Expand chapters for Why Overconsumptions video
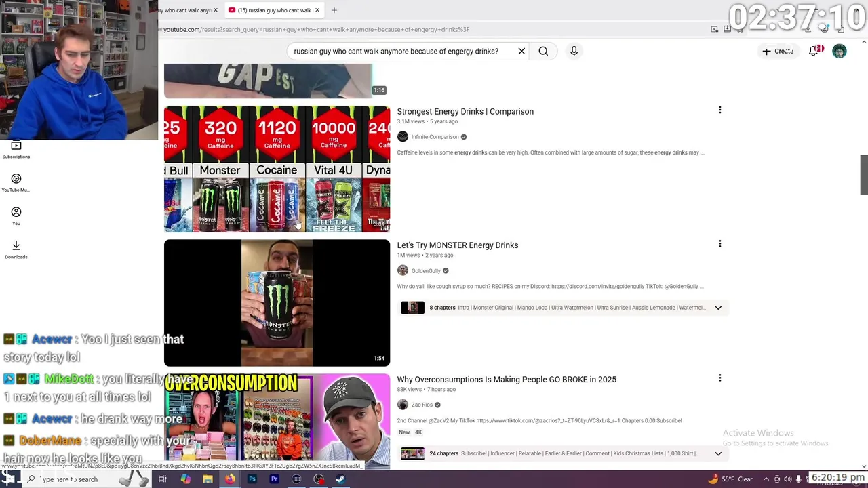This screenshot has width=868, height=488. pos(718,453)
